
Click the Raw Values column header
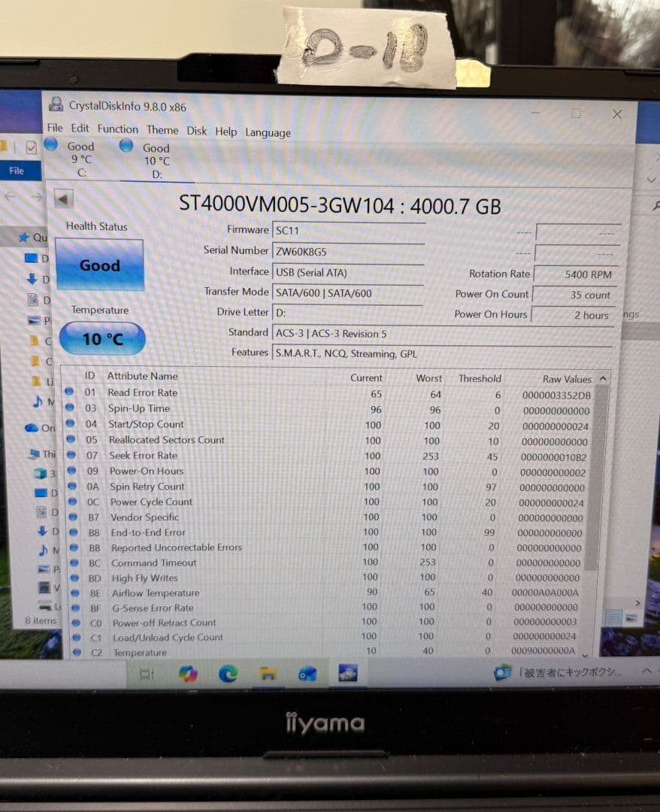click(x=566, y=379)
